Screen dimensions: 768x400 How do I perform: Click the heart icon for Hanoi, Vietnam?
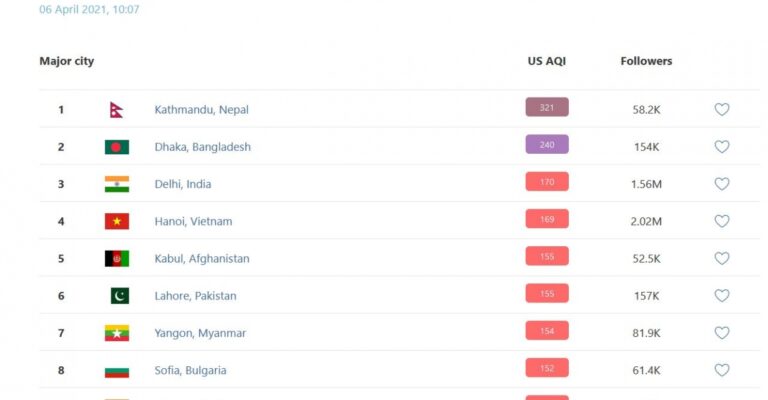click(721, 221)
